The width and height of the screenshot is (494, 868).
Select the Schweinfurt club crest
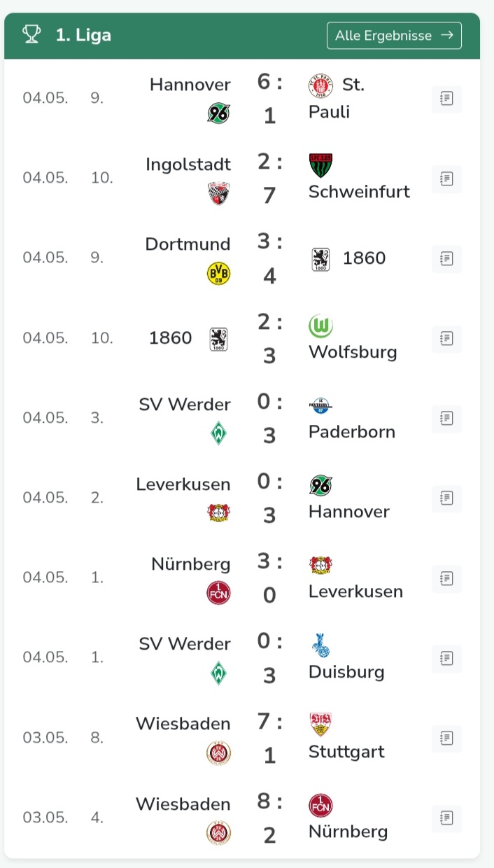(x=320, y=165)
